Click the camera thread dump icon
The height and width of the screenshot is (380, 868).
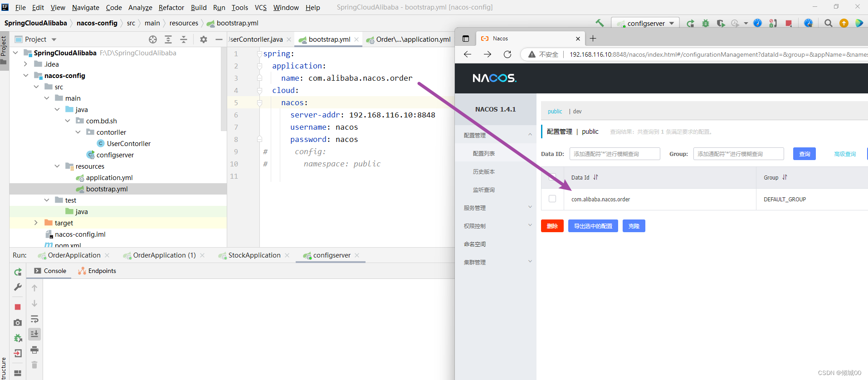[18, 322]
